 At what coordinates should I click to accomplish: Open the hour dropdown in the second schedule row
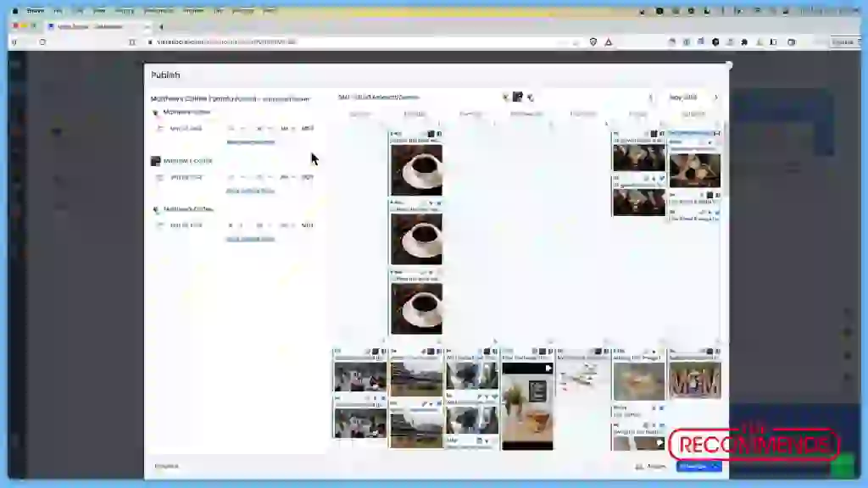(x=235, y=178)
